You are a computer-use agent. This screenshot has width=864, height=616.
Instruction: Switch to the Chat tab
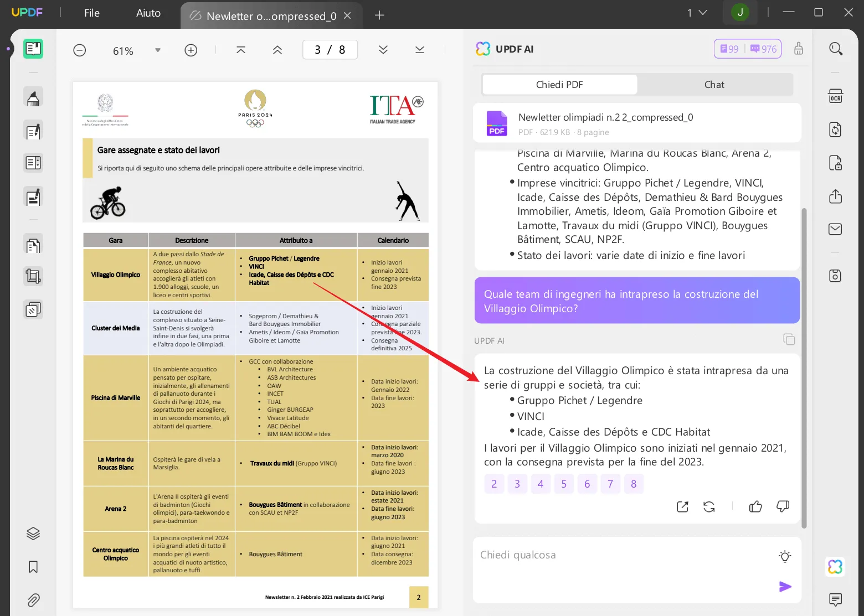[x=714, y=85]
